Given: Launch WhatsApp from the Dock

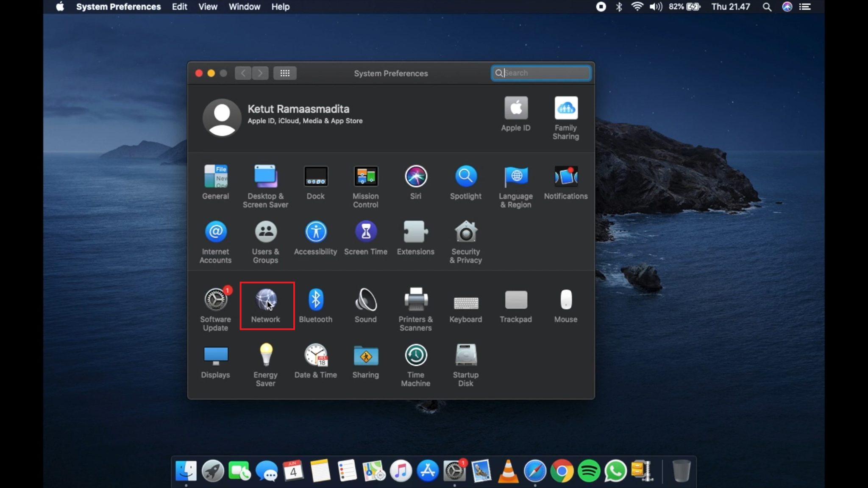Looking at the screenshot, I should coord(615,471).
